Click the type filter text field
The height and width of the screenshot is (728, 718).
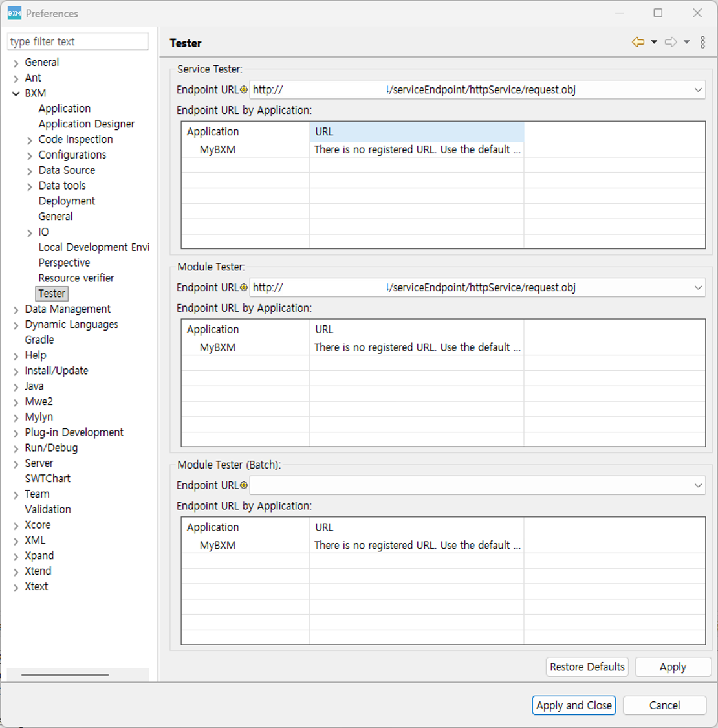(78, 41)
